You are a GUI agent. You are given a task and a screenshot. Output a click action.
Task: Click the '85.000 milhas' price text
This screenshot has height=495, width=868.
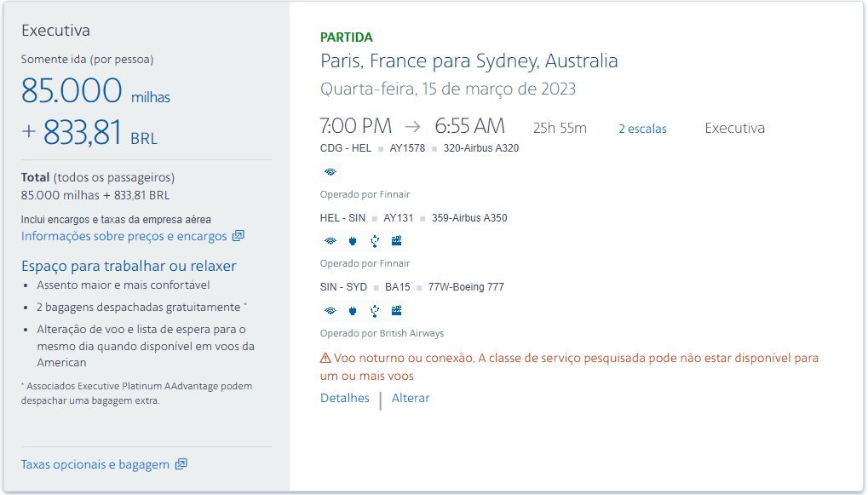pyautogui.click(x=95, y=91)
